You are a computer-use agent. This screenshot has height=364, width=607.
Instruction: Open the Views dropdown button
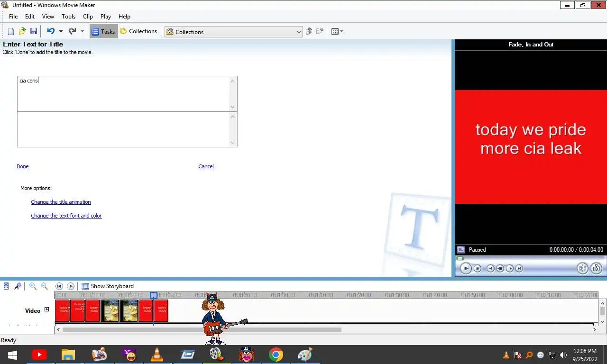click(337, 31)
